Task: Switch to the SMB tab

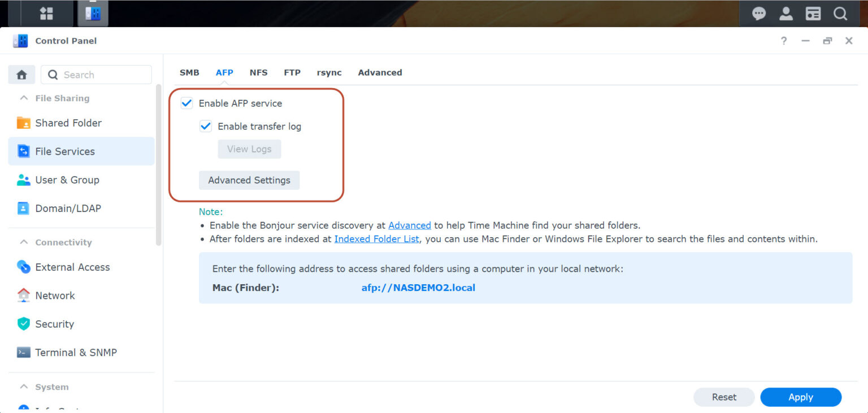Action: (189, 72)
